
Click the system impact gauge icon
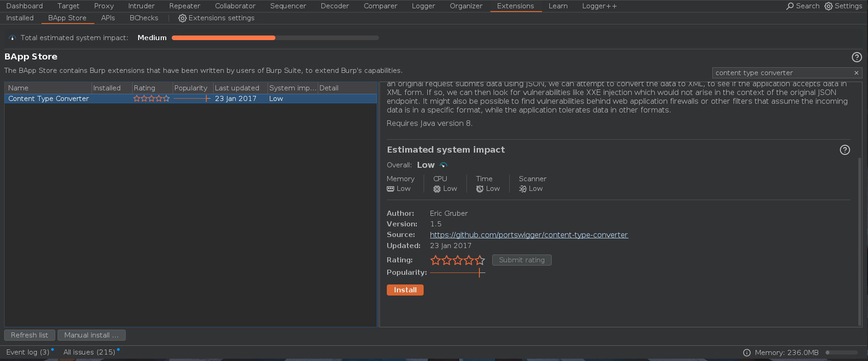(x=12, y=38)
